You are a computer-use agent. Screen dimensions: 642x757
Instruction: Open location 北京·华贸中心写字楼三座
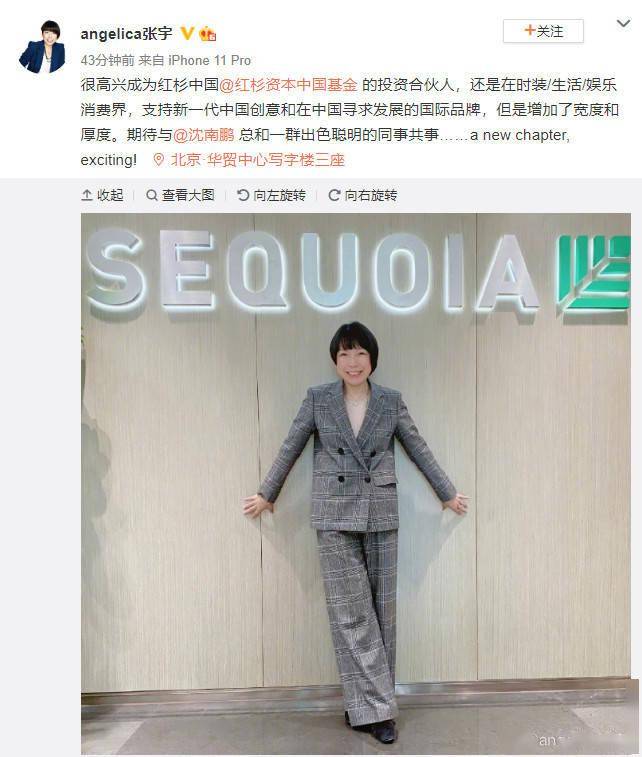point(257,160)
